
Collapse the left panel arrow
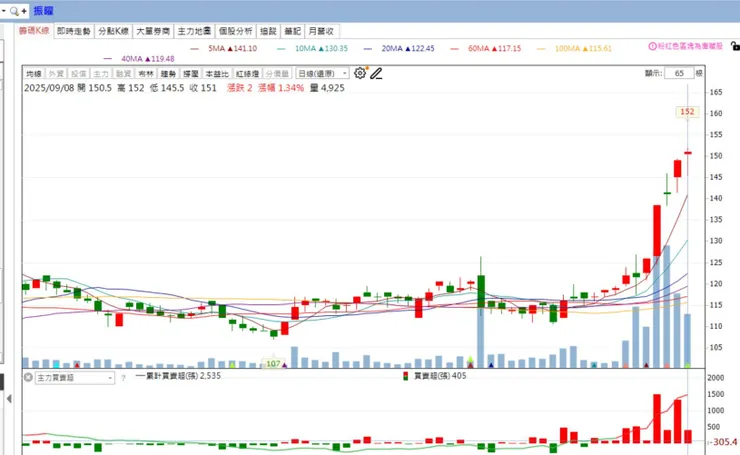(x=9, y=399)
